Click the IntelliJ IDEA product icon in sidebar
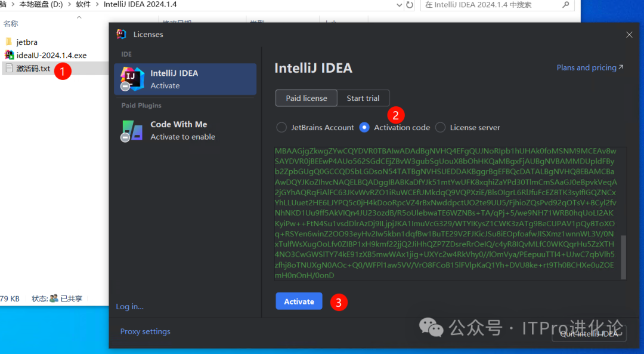 point(132,79)
